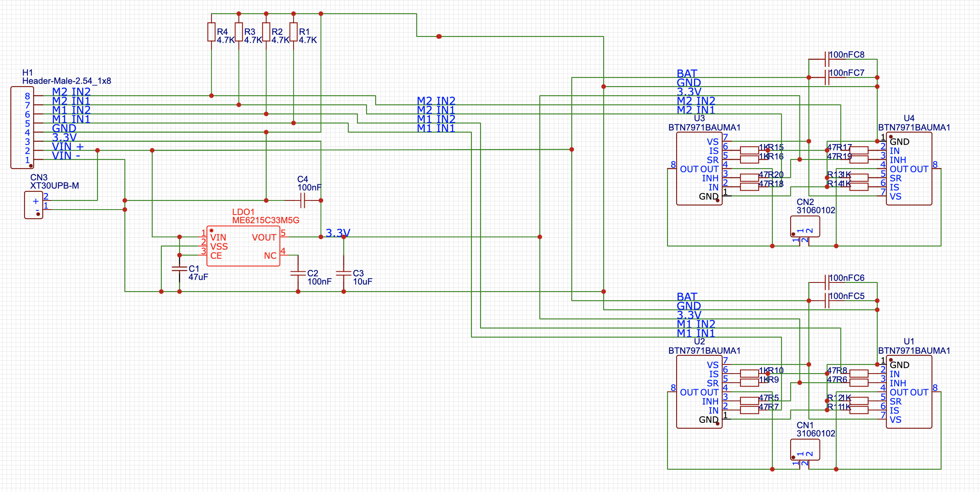The width and height of the screenshot is (980, 492).
Task: Select the R1 4.7K resistor symbol
Action: click(294, 32)
